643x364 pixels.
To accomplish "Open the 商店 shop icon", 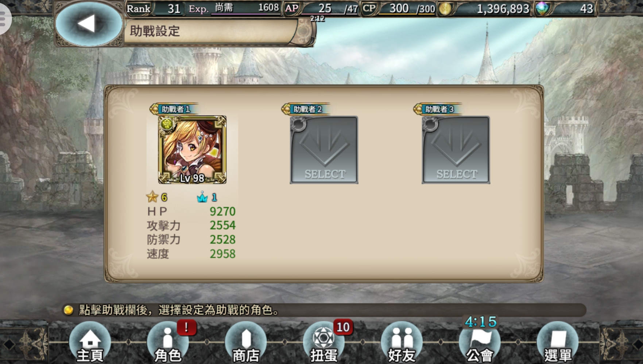I will click(246, 343).
